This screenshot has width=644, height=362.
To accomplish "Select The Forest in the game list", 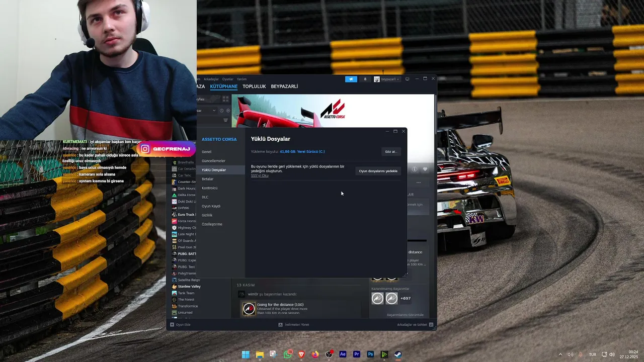I will pos(183,300).
